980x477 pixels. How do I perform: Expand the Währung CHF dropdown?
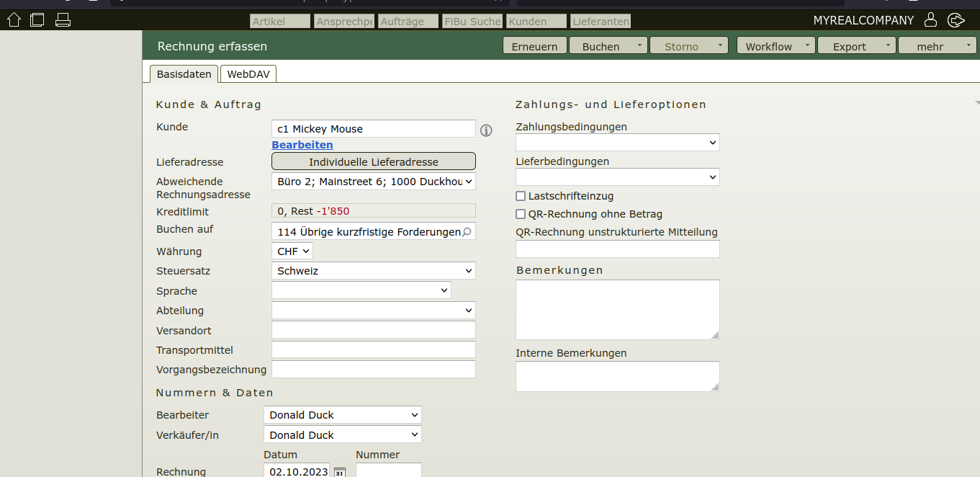click(292, 251)
